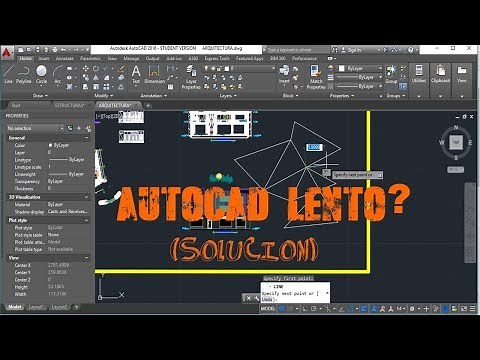Image resolution: width=480 pixels, height=360 pixels.
Task: Select the Rotate tool in Modify
Action: (96, 69)
